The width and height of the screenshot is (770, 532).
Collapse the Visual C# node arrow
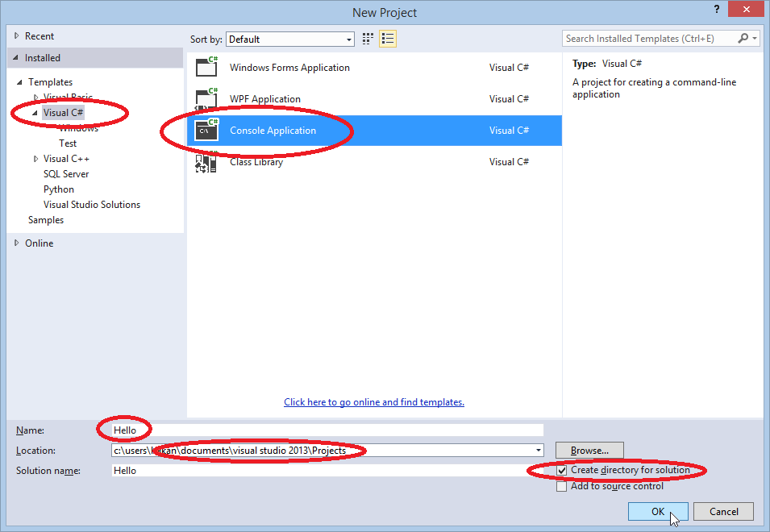coord(35,113)
